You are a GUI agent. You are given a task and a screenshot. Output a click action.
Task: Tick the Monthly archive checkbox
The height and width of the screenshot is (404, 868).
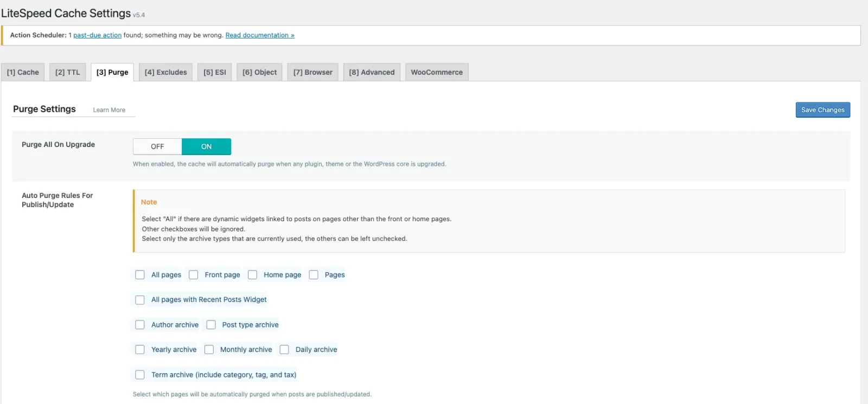coord(209,350)
